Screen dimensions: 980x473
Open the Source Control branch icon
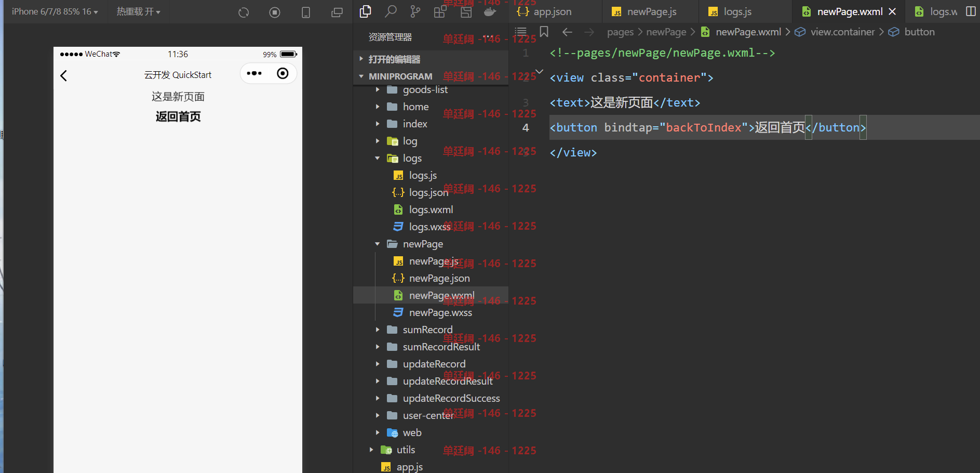coord(415,11)
